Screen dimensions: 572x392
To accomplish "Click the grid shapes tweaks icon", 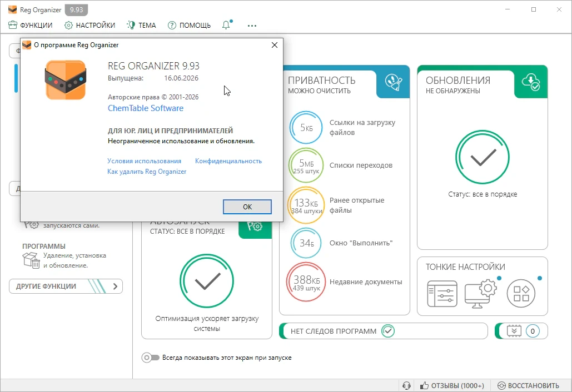I will 521,294.
